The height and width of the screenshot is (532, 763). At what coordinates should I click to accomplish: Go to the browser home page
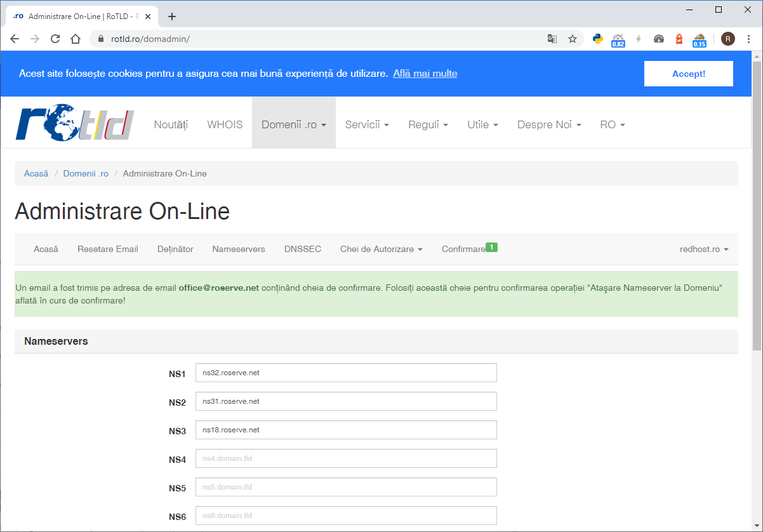pos(76,39)
